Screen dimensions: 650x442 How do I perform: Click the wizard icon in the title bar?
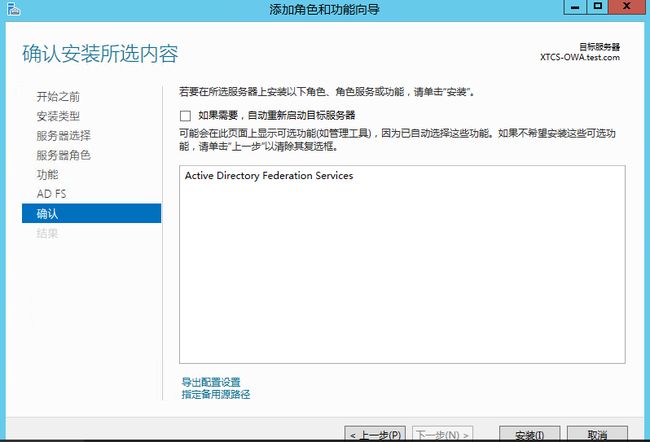click(10, 9)
